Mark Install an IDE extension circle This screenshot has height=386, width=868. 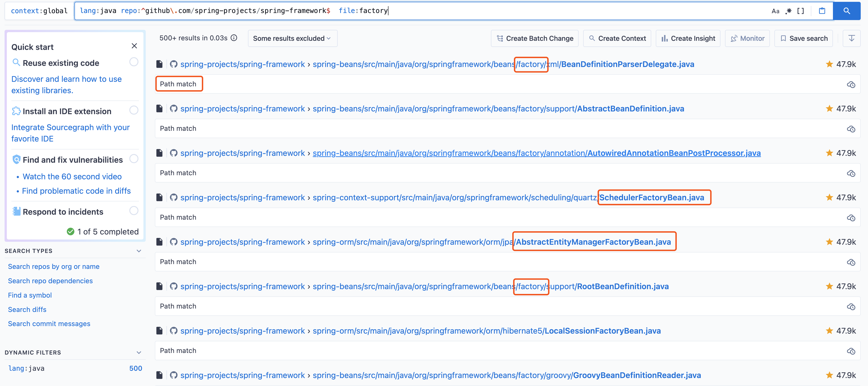coord(134,110)
